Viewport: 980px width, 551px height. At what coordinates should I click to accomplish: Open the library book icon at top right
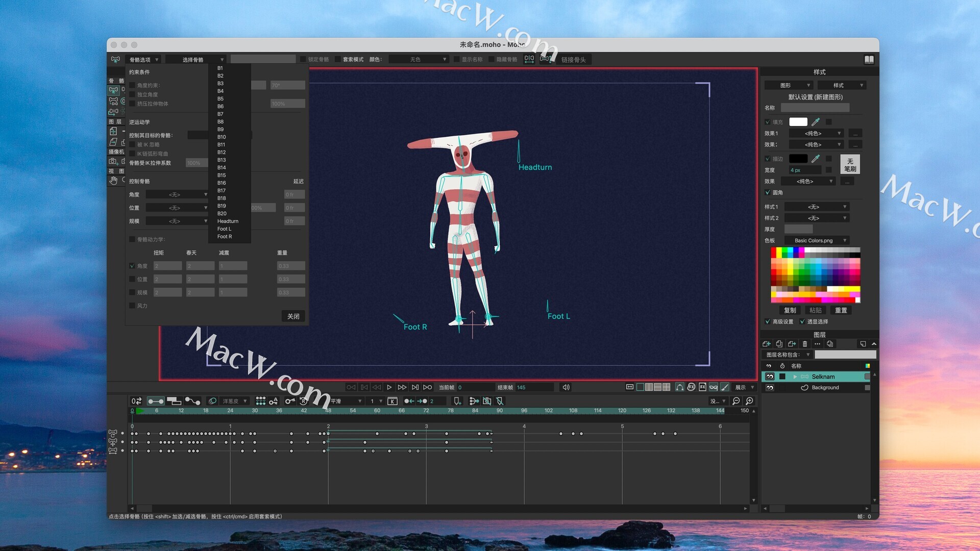click(x=869, y=60)
